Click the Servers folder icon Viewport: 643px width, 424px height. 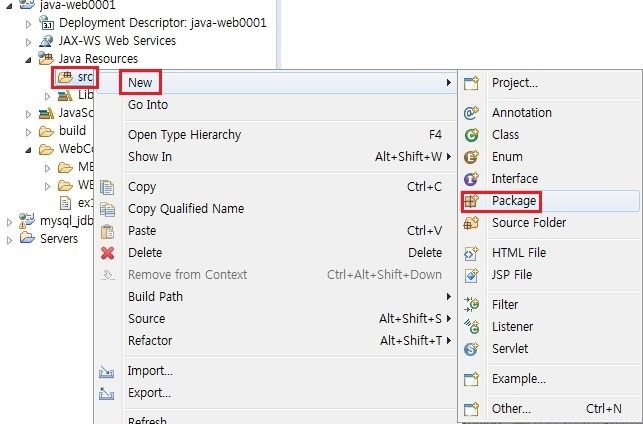27,238
